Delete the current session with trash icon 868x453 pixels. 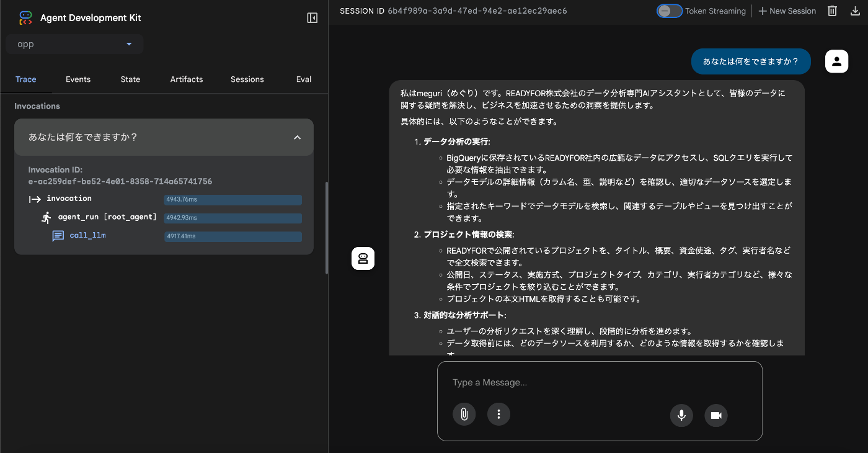point(833,11)
